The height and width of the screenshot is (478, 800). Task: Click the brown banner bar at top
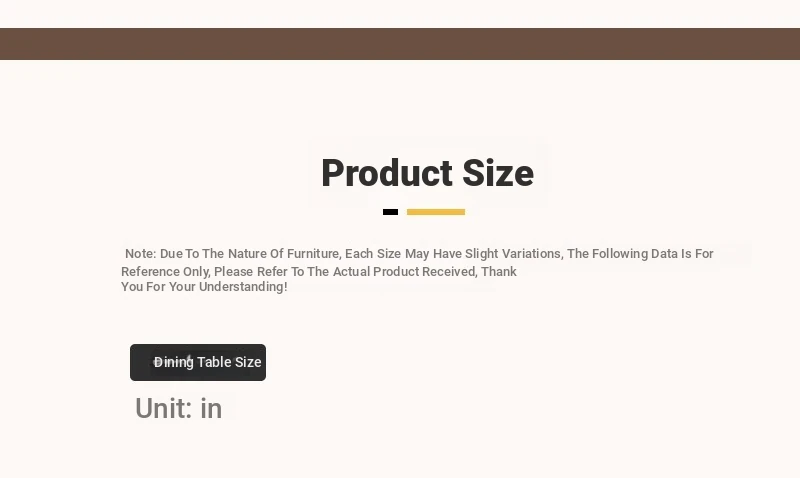point(400,44)
